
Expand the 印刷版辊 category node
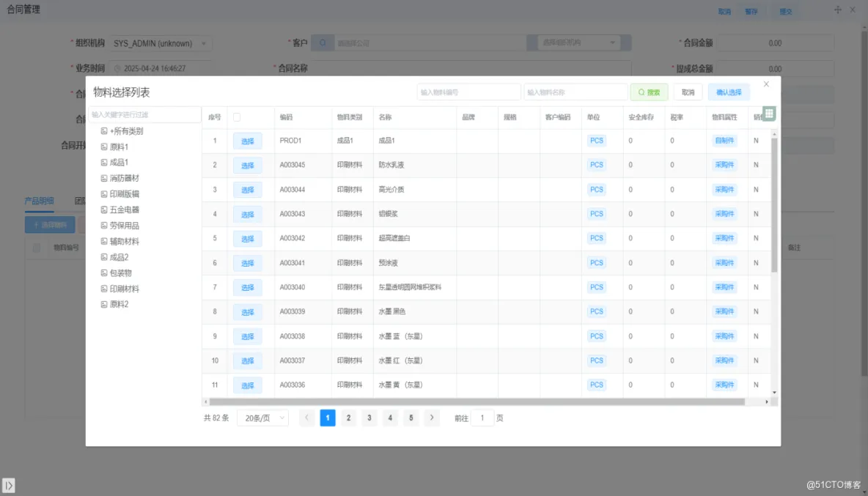coord(103,194)
